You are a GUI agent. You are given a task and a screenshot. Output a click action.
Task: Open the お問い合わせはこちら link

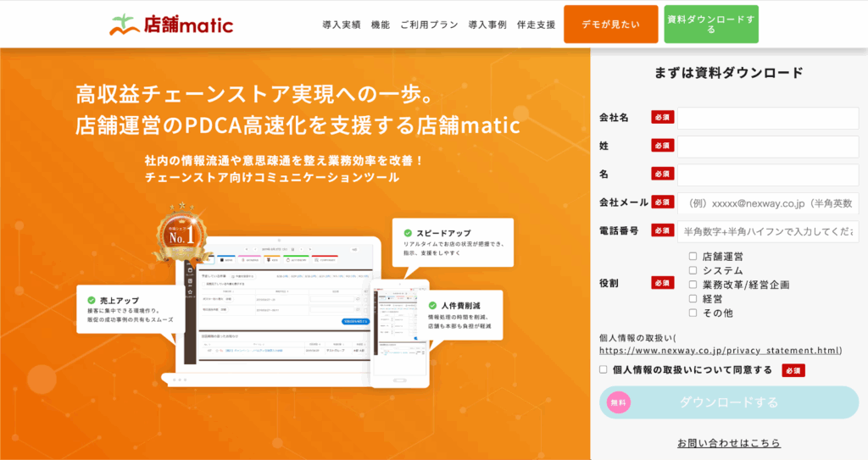729,443
